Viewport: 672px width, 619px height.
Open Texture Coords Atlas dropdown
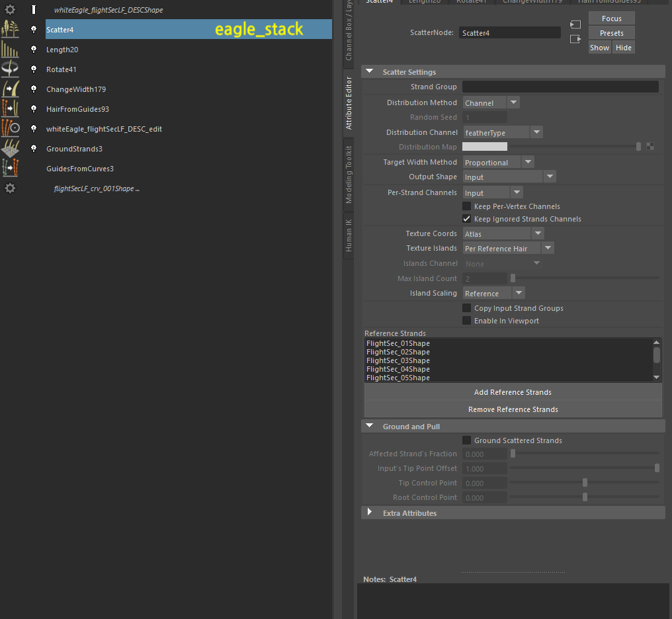[x=503, y=234]
